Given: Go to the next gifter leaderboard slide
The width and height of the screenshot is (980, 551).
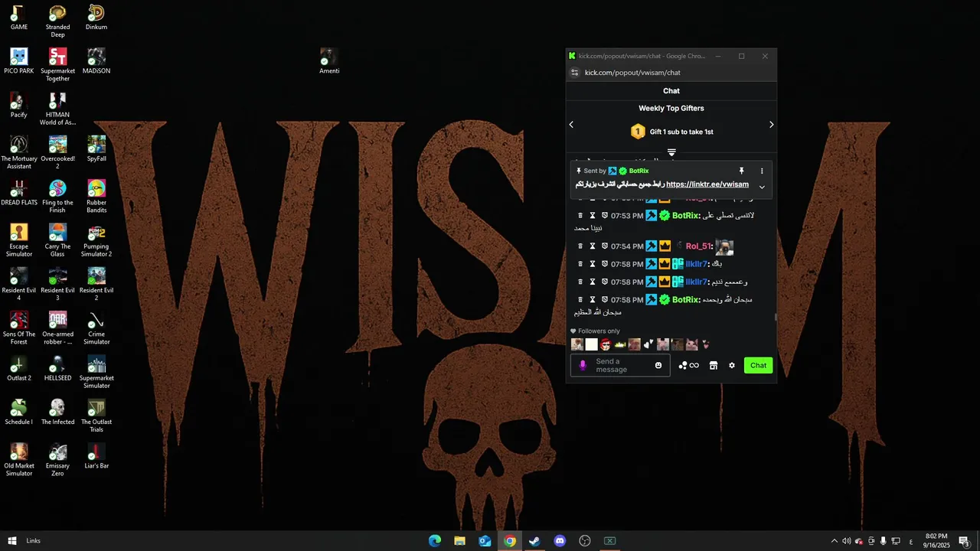Looking at the screenshot, I should click(x=771, y=125).
